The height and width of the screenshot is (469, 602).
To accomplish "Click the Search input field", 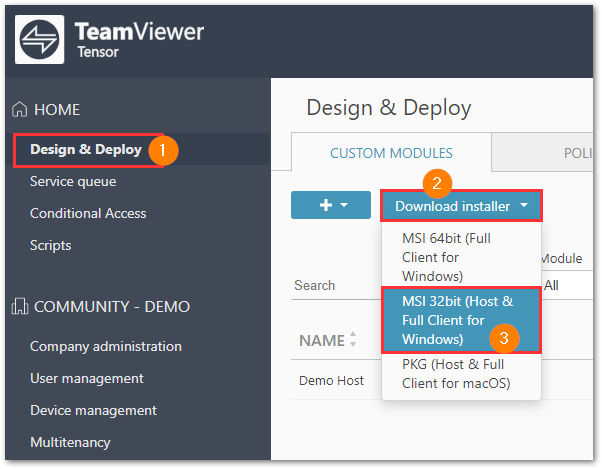I will click(x=336, y=285).
